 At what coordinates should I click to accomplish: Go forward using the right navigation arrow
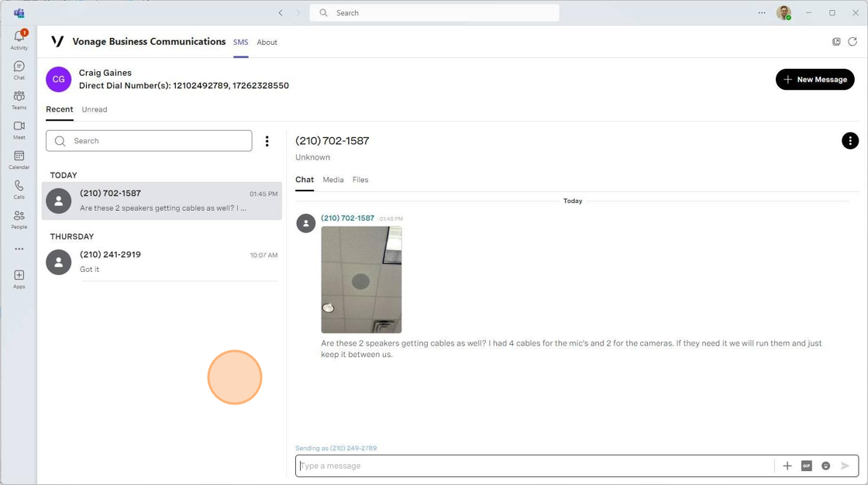point(298,12)
